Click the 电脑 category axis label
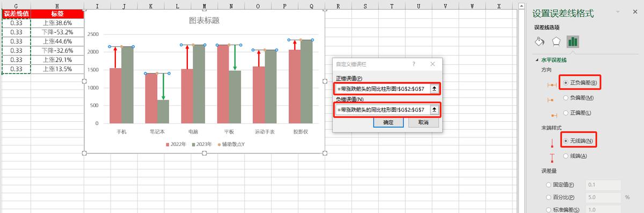The height and width of the screenshot is (213, 644). pyautogui.click(x=193, y=131)
